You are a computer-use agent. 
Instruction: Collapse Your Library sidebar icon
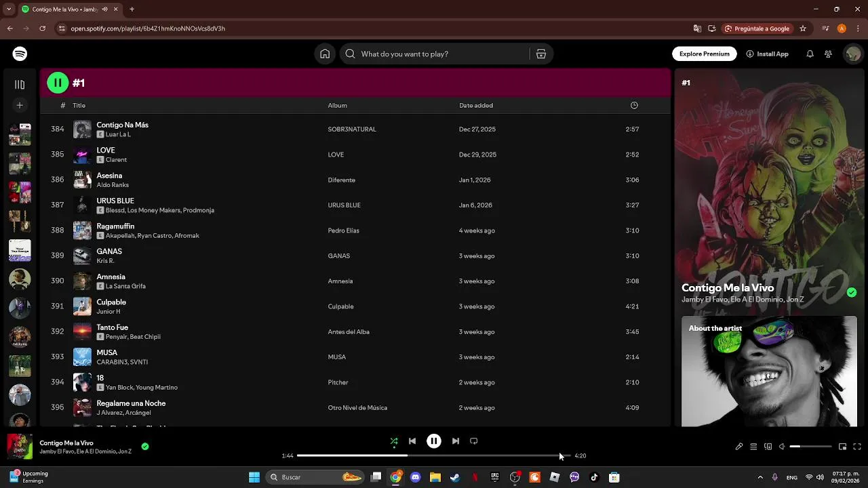(20, 84)
